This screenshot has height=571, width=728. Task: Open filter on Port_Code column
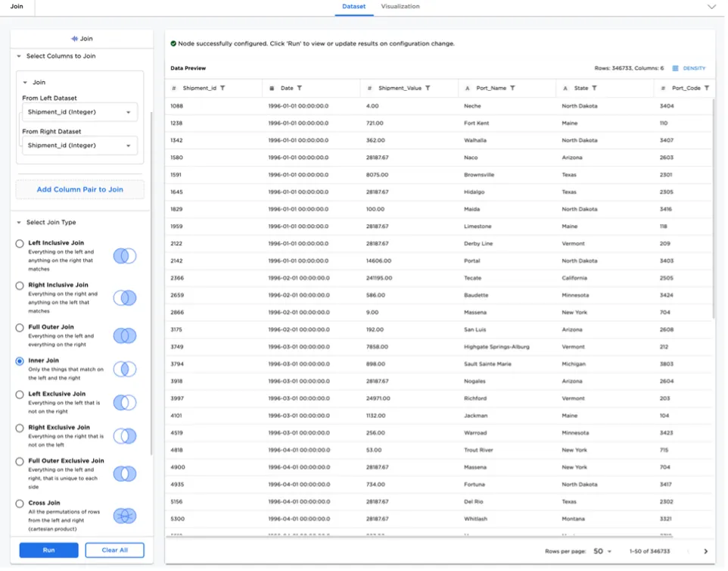(x=707, y=89)
